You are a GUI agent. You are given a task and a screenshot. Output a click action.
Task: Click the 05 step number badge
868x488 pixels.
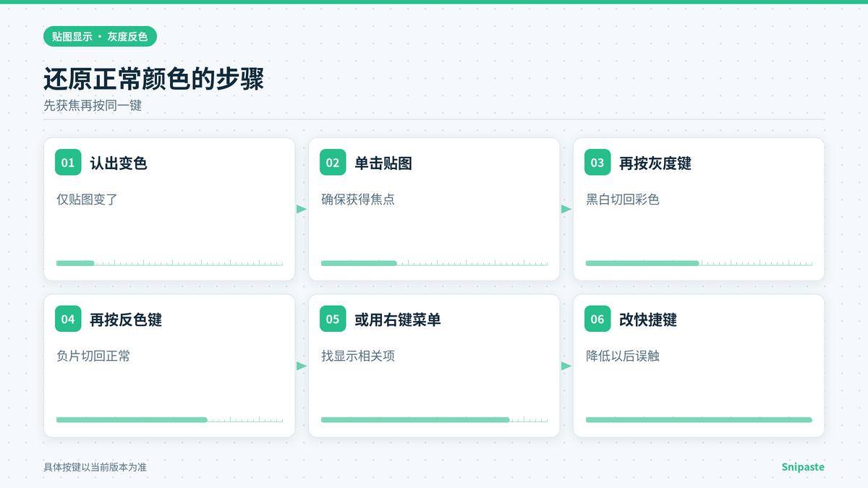pos(333,319)
